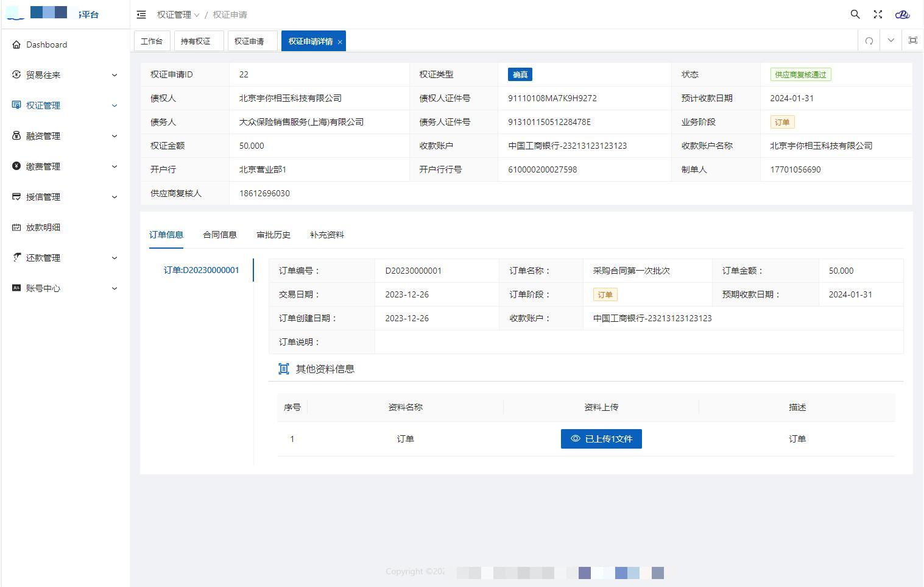This screenshot has height=587, width=924.
Task: Click the user avatar icon
Action: click(x=902, y=15)
